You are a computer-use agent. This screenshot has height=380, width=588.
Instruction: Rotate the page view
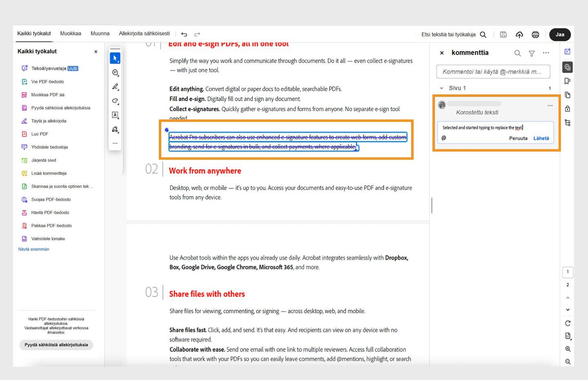pyautogui.click(x=568, y=323)
